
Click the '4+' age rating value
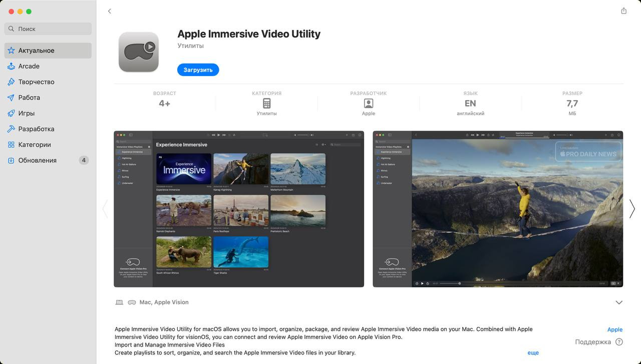pyautogui.click(x=164, y=104)
